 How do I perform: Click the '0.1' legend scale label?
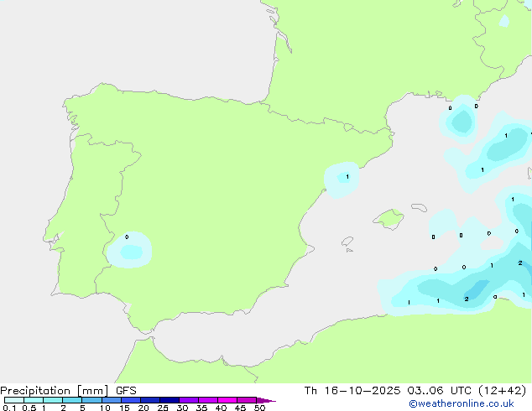9,408
